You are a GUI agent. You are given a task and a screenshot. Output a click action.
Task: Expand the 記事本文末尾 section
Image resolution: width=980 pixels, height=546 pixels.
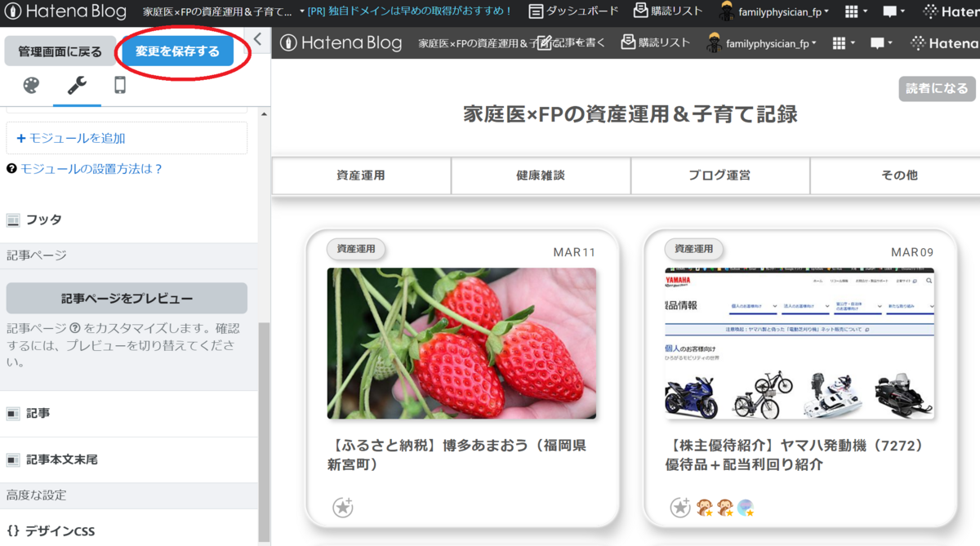click(x=129, y=459)
